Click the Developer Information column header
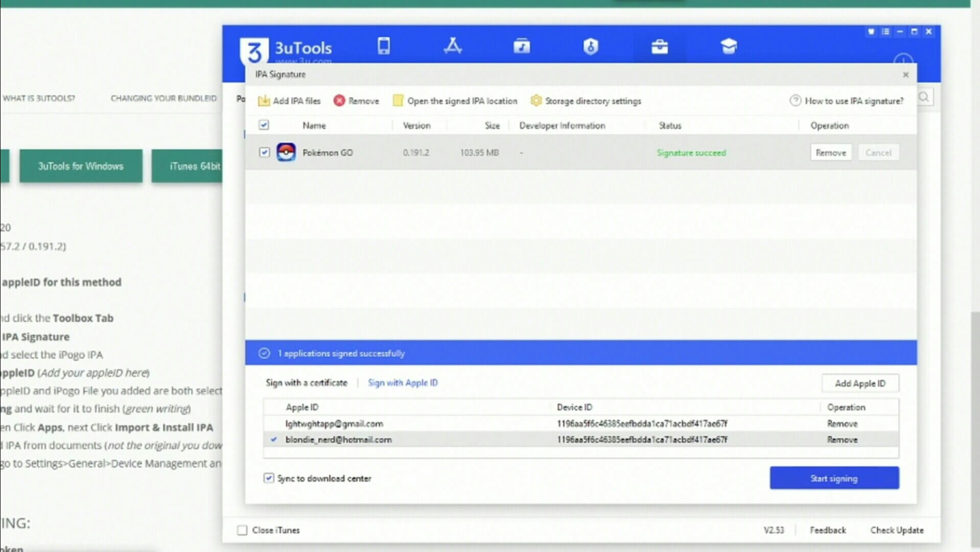Image resolution: width=980 pixels, height=552 pixels. [562, 125]
